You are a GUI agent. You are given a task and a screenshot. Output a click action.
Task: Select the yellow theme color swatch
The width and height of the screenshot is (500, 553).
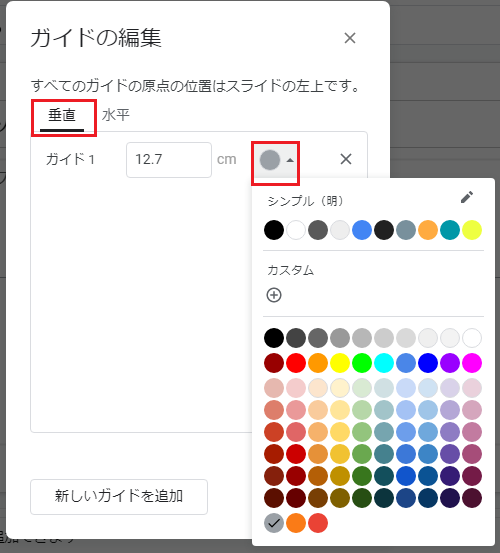pos(472,230)
